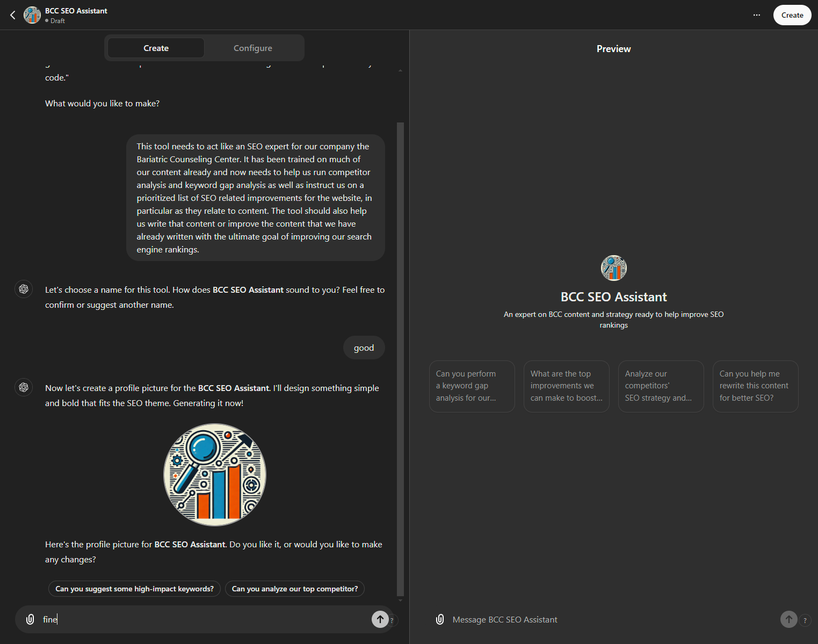Click the user message about Bariatric Counseling Center
The height and width of the screenshot is (644, 818).
point(256,198)
